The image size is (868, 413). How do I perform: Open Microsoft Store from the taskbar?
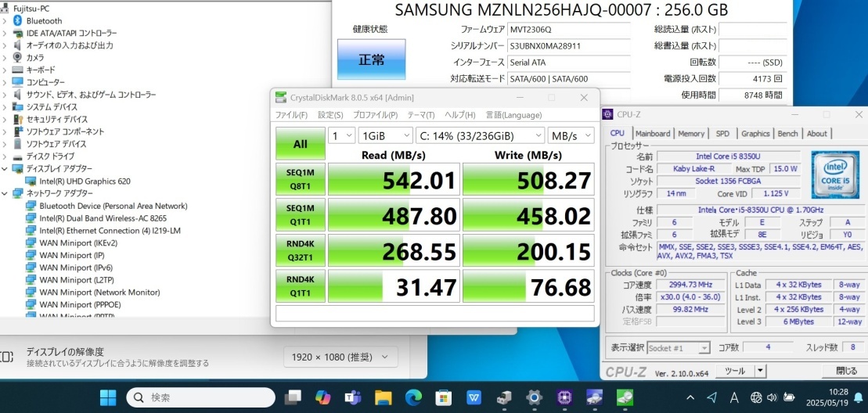pyautogui.click(x=444, y=397)
